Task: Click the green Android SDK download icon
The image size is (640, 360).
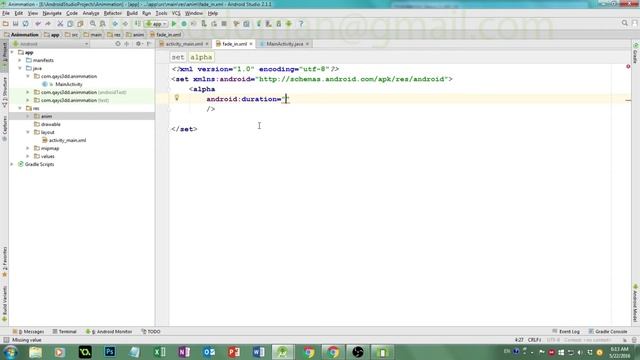Action: pyautogui.click(x=289, y=24)
